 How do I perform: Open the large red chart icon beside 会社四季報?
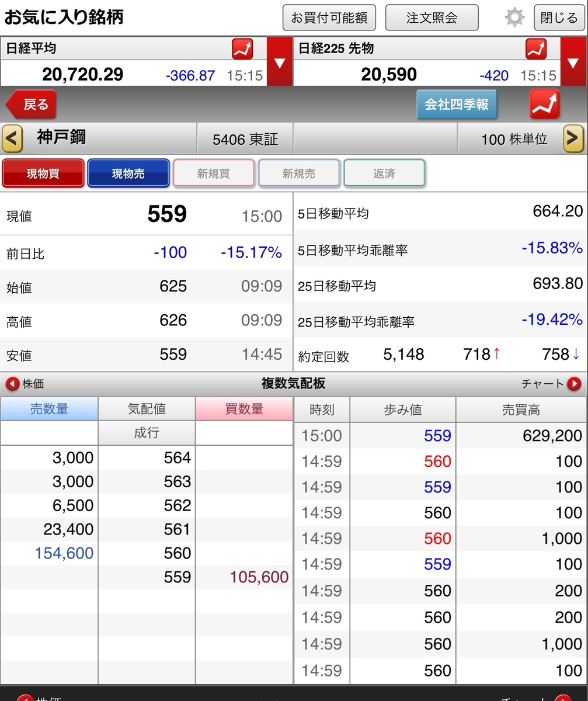[x=544, y=105]
